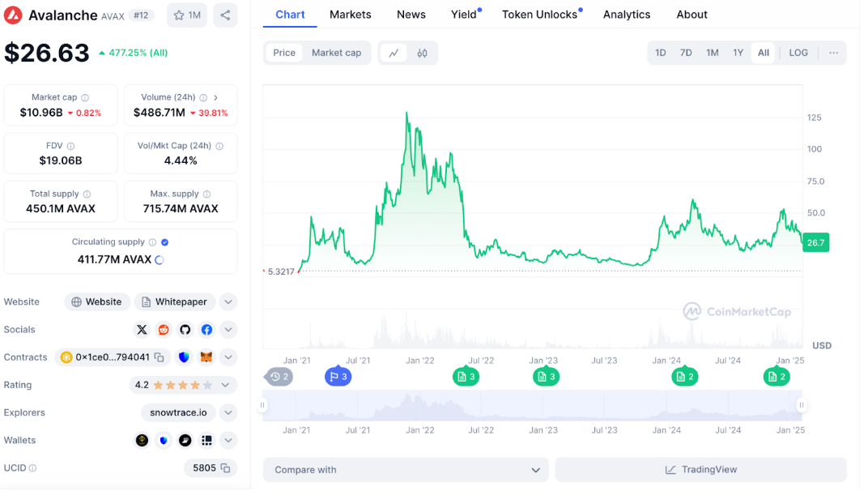The height and width of the screenshot is (504, 868).
Task: Show info tooltip for UCID
Action: (x=32, y=468)
